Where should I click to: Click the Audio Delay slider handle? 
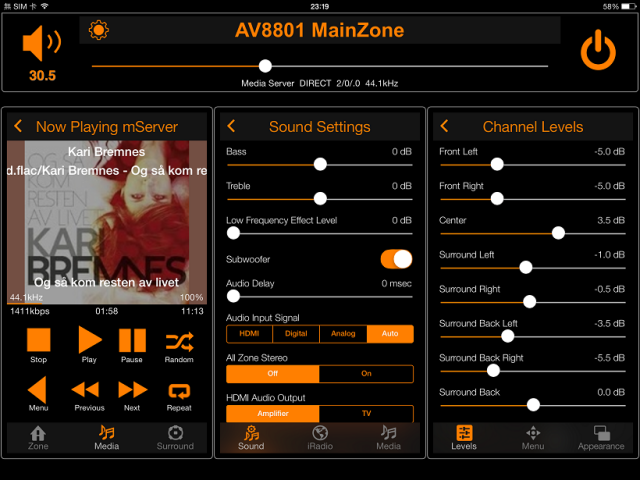pyautogui.click(x=233, y=296)
